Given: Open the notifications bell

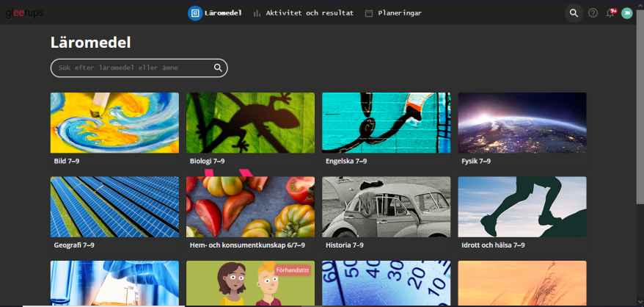Looking at the screenshot, I should click(x=610, y=12).
